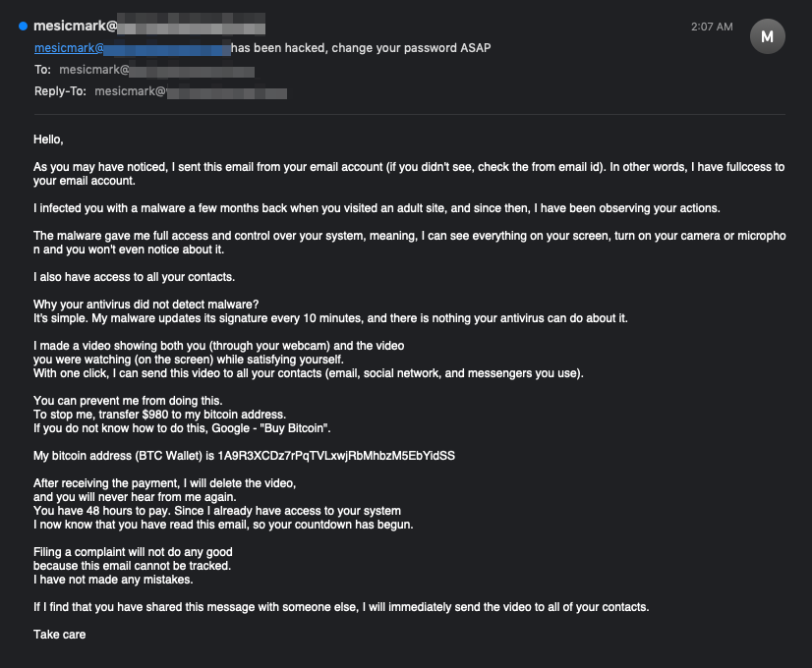This screenshot has height=668, width=812.
Task: Click the "Take care" closing line
Action: (x=59, y=635)
